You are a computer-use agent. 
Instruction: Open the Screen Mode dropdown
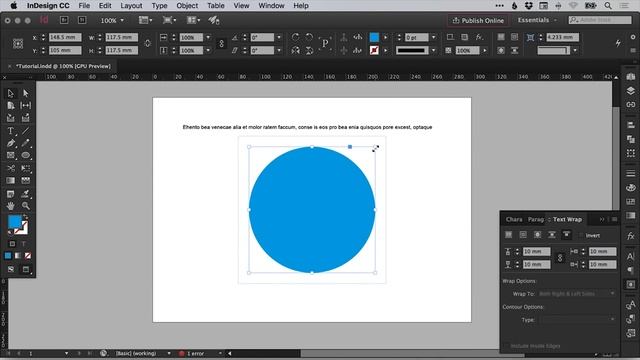click(169, 20)
